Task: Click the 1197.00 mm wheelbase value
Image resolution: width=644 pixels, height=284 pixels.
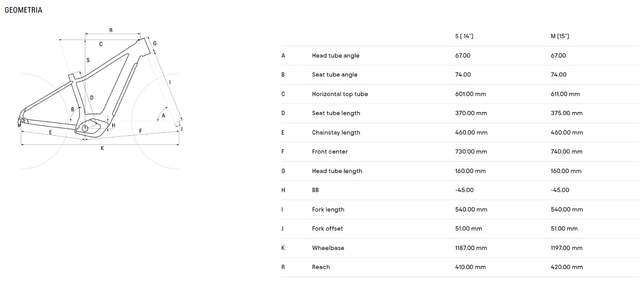Action: [x=566, y=248]
